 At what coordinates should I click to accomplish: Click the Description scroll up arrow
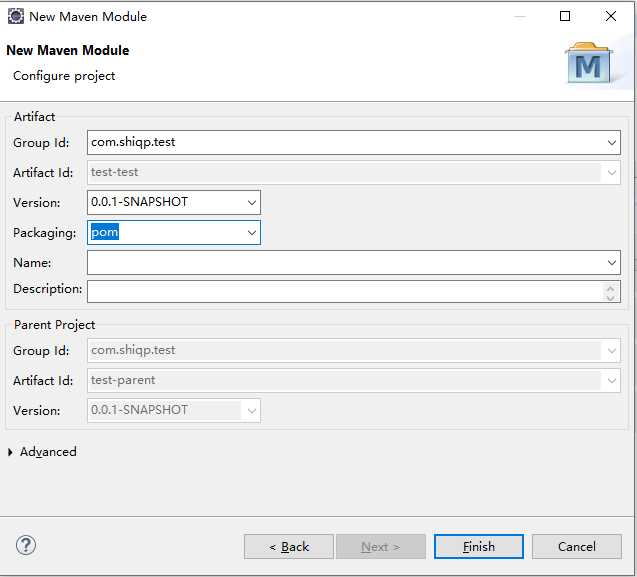[x=612, y=286]
